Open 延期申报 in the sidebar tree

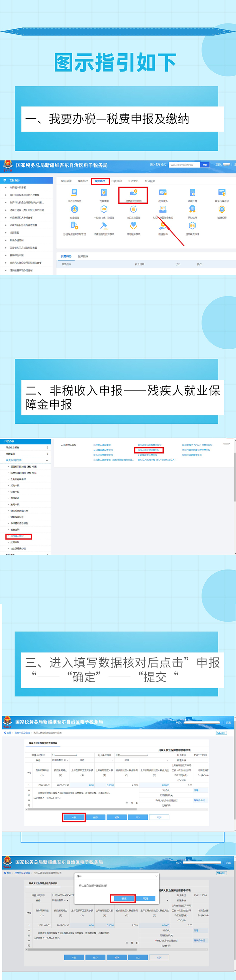pos(15,542)
